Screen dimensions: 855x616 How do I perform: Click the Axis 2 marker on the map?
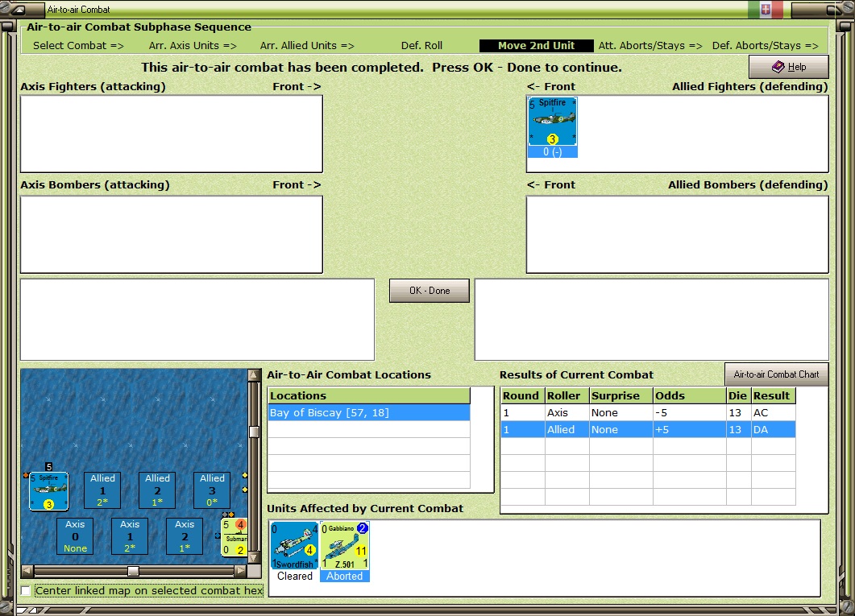pos(185,536)
